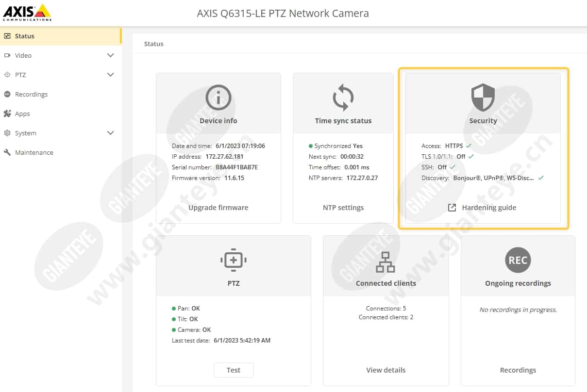Click the green Tilt status dot
The height and width of the screenshot is (392, 587).
pyautogui.click(x=174, y=319)
